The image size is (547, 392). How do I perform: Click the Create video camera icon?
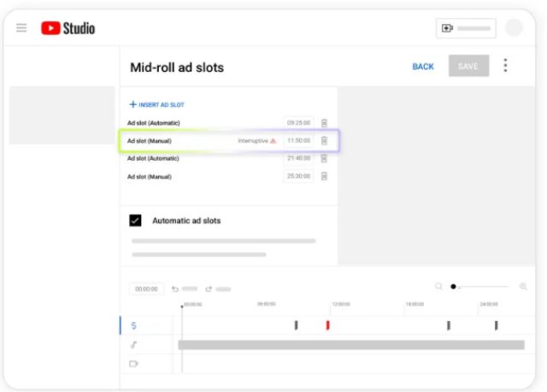tap(447, 28)
